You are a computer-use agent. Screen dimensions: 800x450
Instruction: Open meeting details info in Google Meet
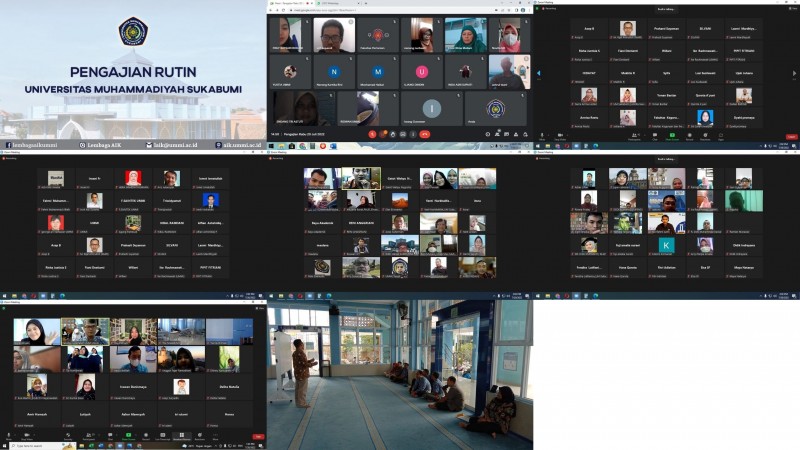tap(488, 134)
